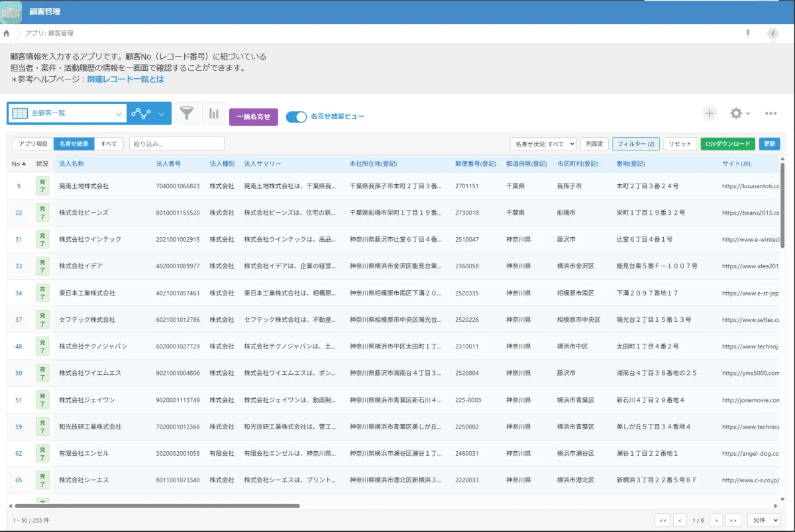Go to next page with > button
This screenshot has height=532, width=795.
(716, 520)
